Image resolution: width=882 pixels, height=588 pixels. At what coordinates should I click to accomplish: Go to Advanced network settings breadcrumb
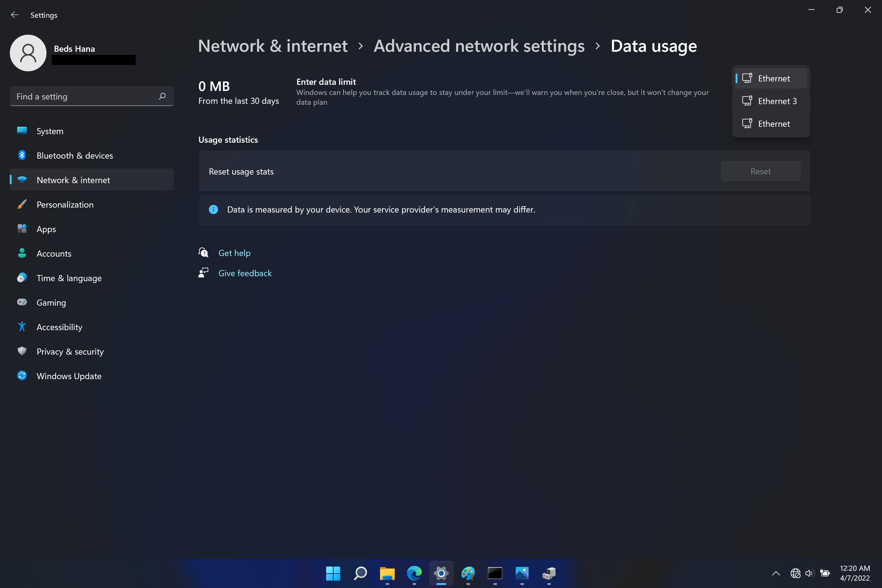click(479, 46)
